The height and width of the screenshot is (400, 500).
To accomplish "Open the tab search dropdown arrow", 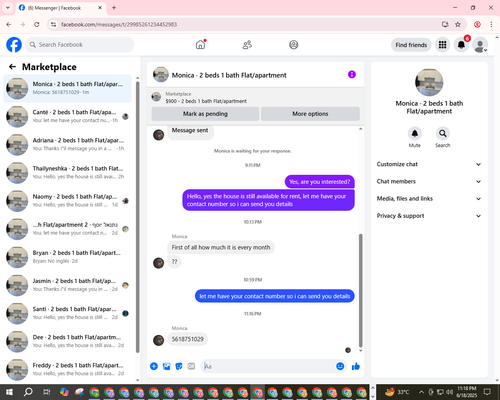I will pyautogui.click(x=8, y=8).
